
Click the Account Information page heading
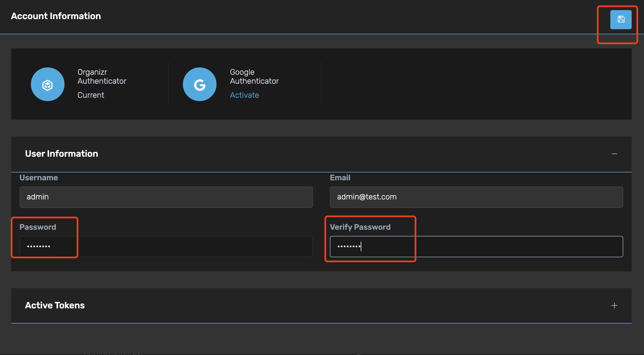click(x=56, y=16)
